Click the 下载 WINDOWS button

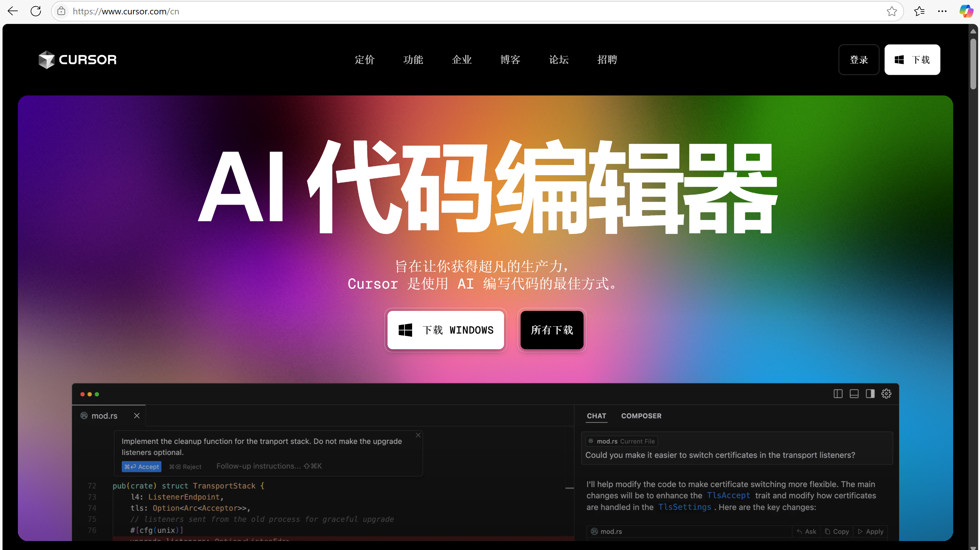pyautogui.click(x=446, y=330)
